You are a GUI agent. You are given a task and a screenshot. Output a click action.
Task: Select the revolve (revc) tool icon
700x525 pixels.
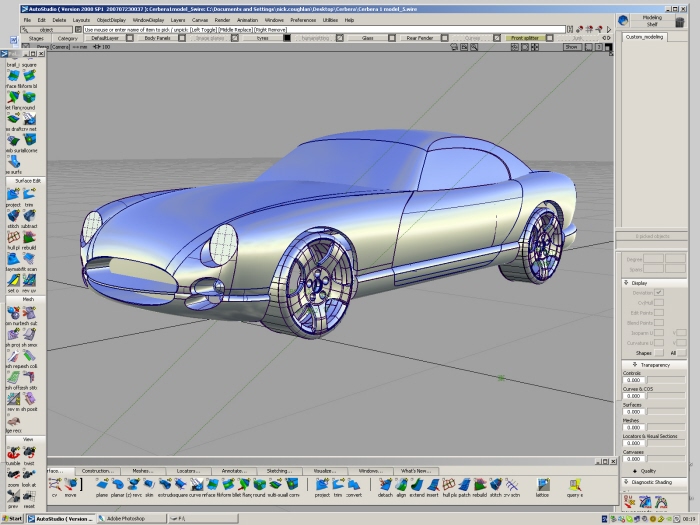[132, 483]
